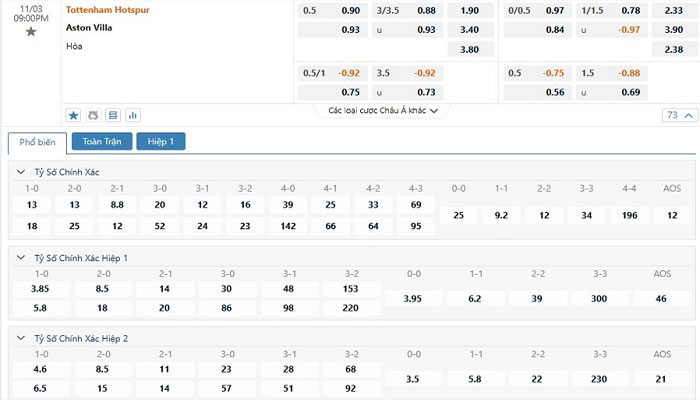Collapse Tỷ Số Chính Xác Hiệp 2 section
The image size is (700, 400).
[23, 338]
